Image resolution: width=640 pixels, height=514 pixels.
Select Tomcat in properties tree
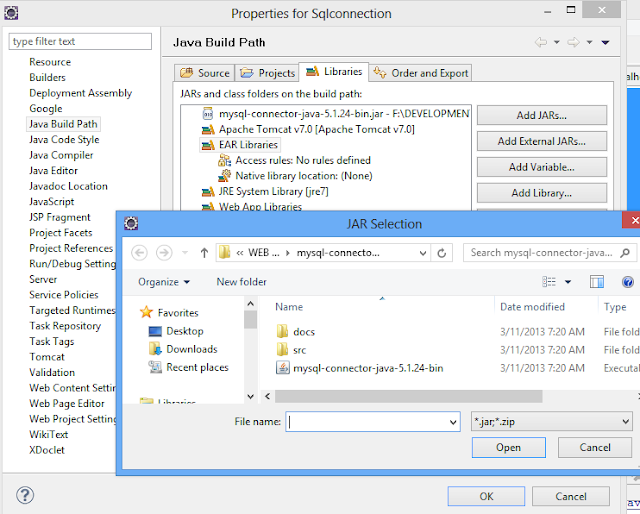tap(47, 357)
